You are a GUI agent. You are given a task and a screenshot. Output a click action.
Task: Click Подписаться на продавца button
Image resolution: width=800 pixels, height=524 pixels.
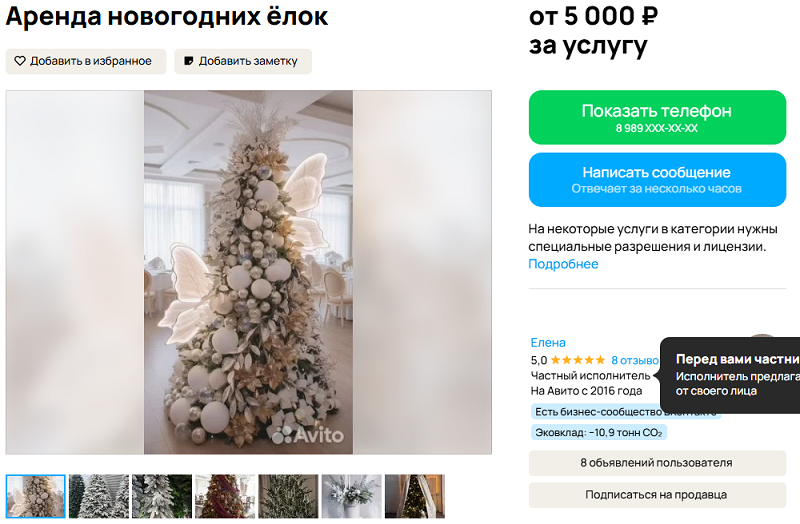[x=657, y=495]
